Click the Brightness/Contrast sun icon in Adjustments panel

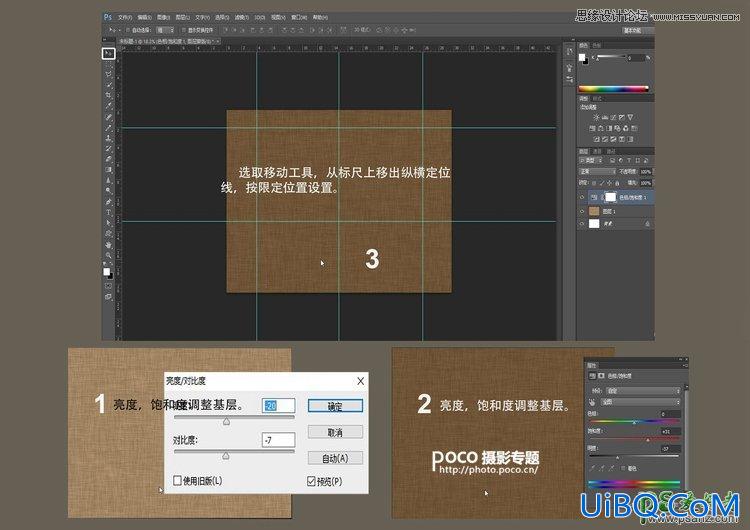(596, 117)
